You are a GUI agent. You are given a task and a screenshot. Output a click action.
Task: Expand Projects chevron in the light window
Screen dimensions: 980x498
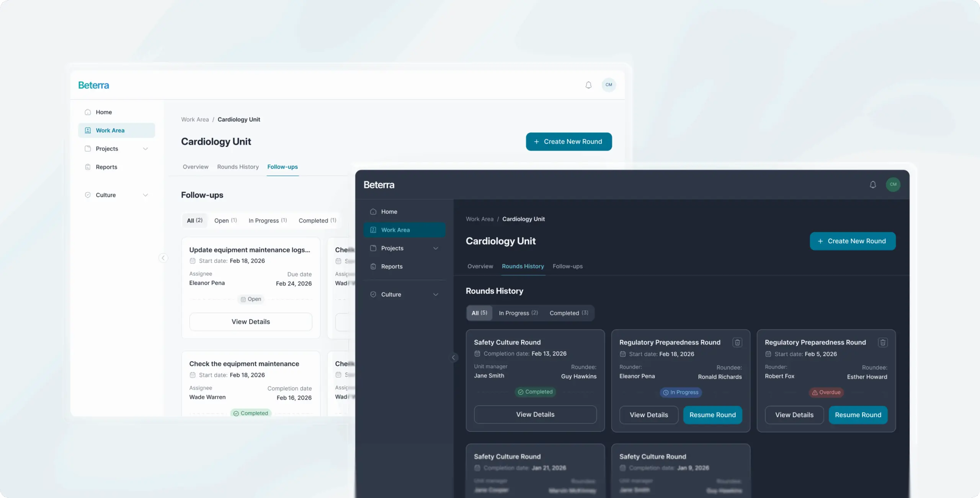point(145,149)
